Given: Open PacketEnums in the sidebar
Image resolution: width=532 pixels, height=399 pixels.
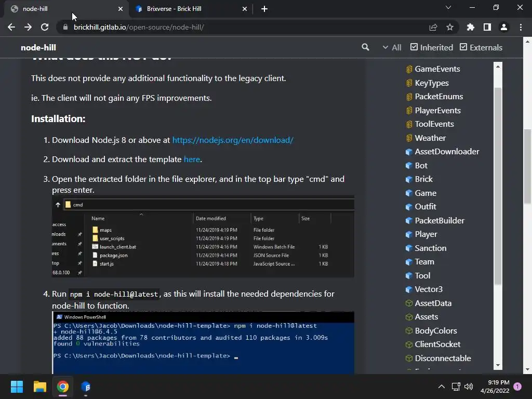Looking at the screenshot, I should pyautogui.click(x=434, y=96).
